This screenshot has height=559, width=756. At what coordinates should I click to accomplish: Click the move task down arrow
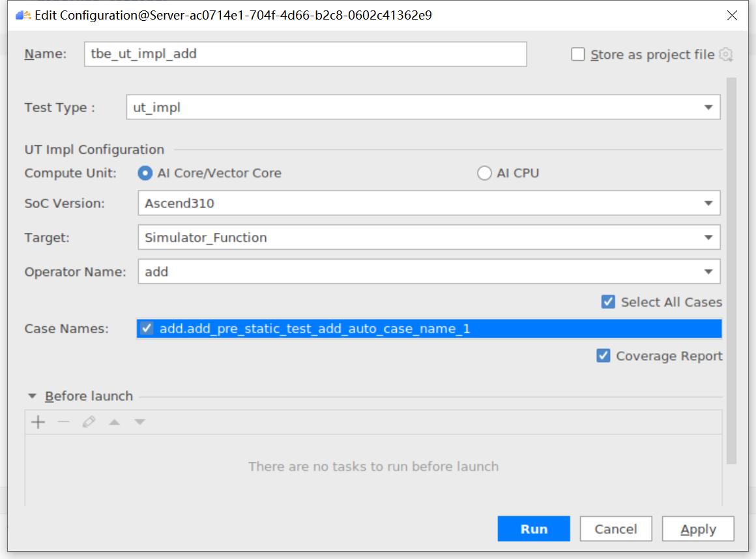[x=140, y=422]
